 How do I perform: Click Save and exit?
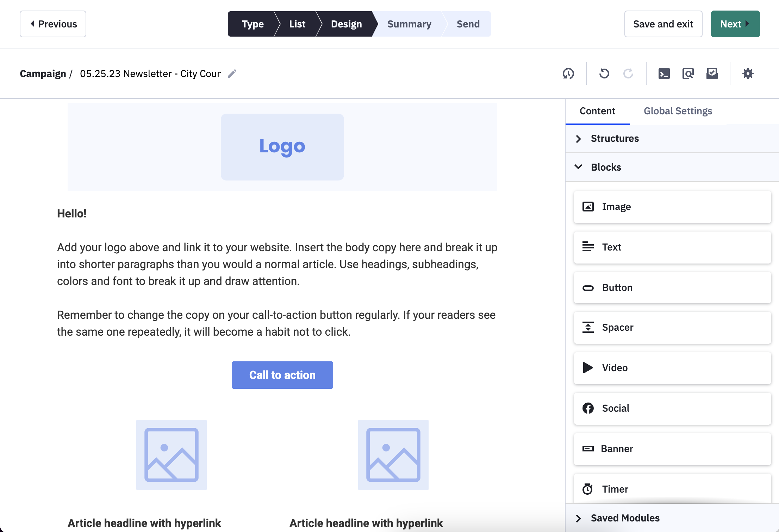[663, 24]
